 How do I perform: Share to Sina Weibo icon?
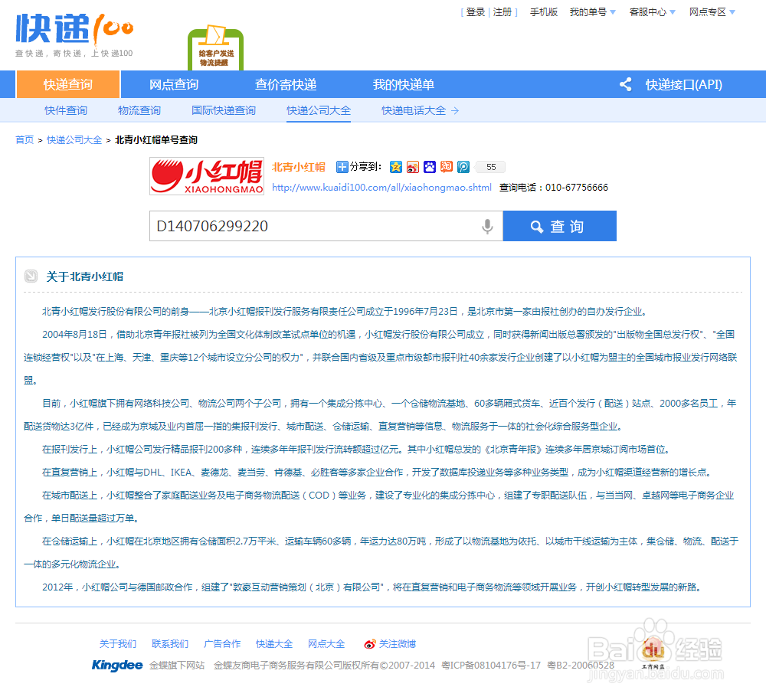(413, 167)
